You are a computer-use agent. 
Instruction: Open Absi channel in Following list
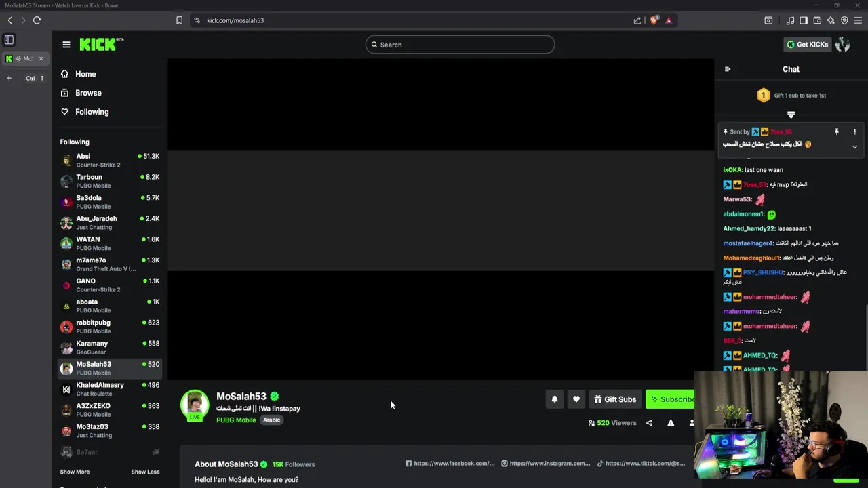click(x=110, y=160)
